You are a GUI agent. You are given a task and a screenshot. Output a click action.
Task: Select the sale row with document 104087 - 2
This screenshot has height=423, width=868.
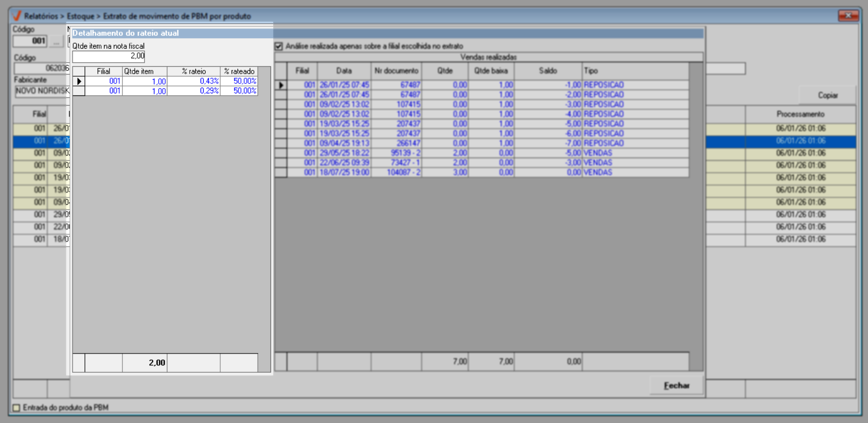coord(403,172)
